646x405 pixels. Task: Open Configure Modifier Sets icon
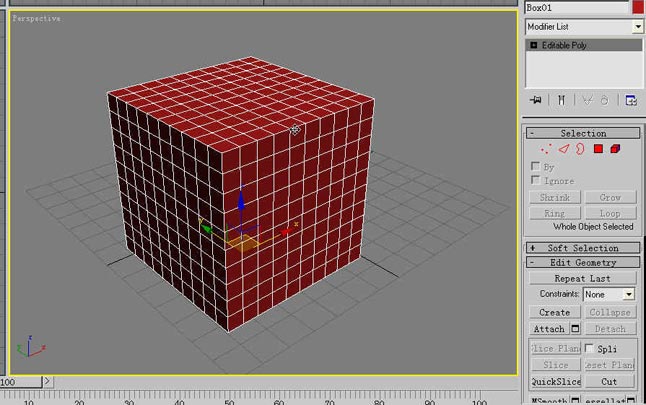pyautogui.click(x=631, y=100)
